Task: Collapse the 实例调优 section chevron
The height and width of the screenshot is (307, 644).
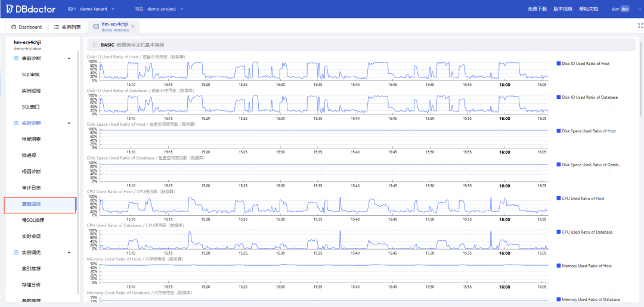Action: point(69,252)
